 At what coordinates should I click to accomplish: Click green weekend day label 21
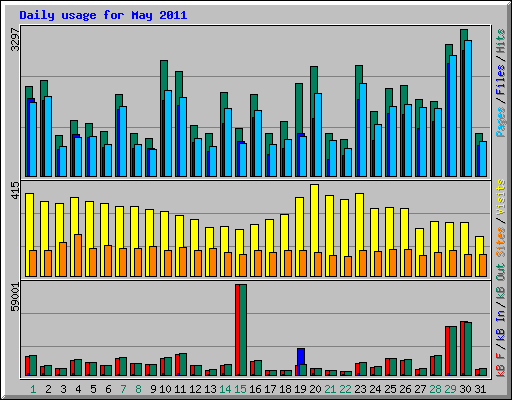click(330, 389)
